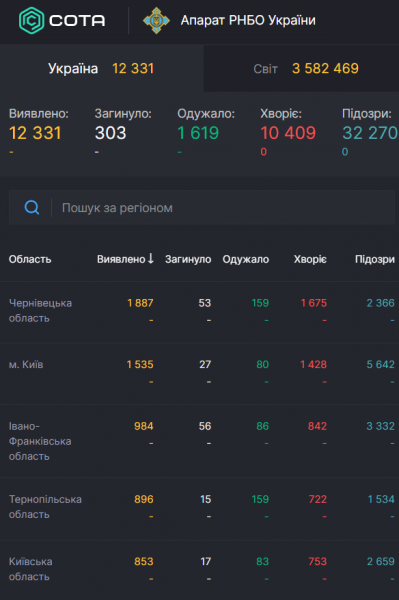The height and width of the screenshot is (600, 399).
Task: Click Івано-Франківська suspected count 3 332
Action: tap(380, 426)
